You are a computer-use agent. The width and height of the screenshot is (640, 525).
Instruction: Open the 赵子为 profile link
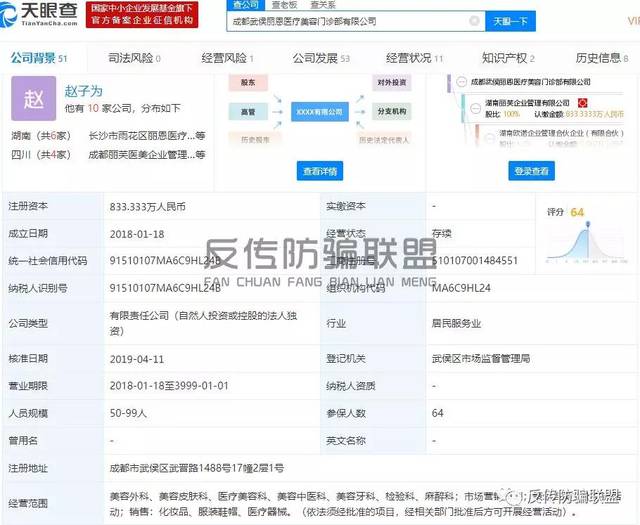(83, 91)
